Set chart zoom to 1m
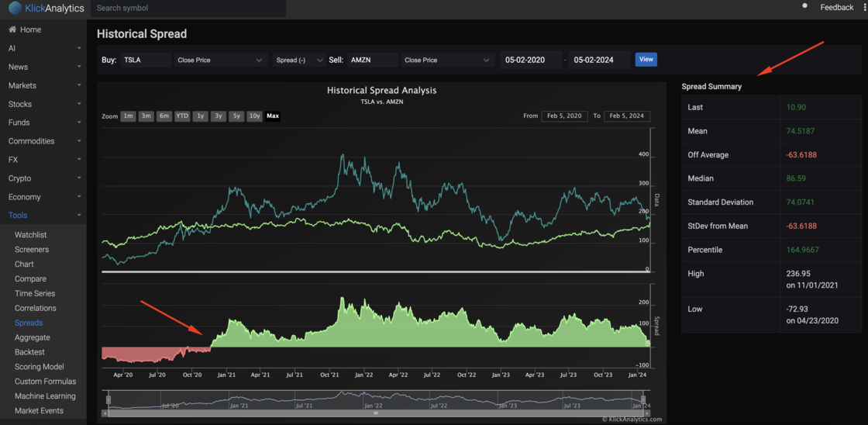868x425 pixels. 128,116
